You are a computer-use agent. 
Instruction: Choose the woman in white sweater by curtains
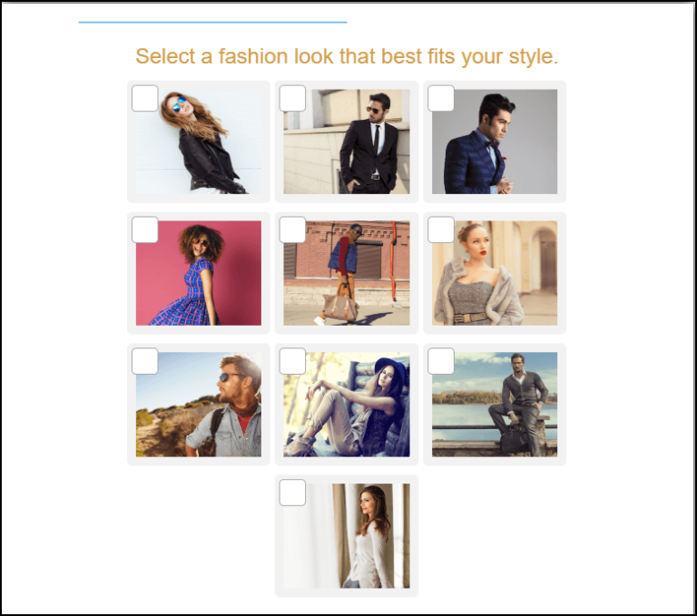point(347,536)
